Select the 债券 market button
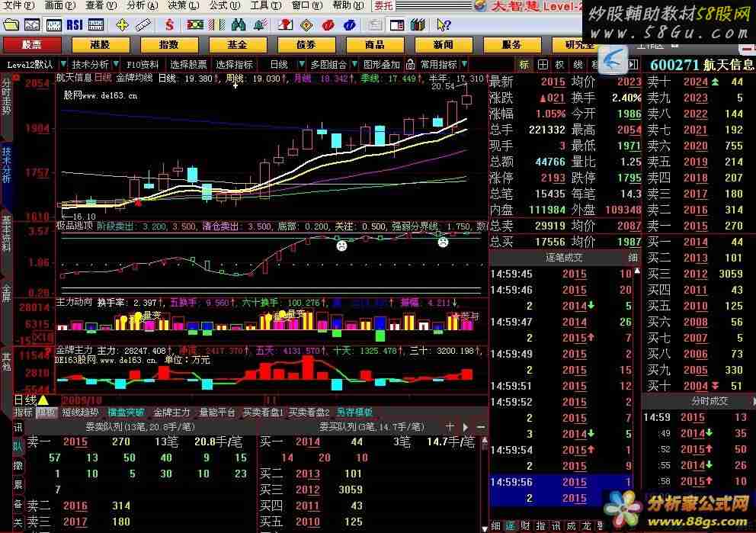 pos(306,44)
